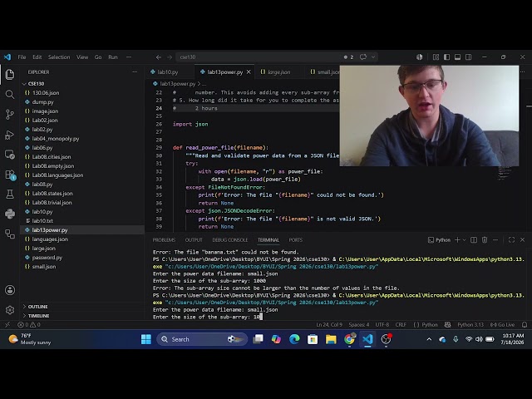Screen dimensions: 532x399
Task: Open the Search view in activity bar
Action: coord(10,94)
